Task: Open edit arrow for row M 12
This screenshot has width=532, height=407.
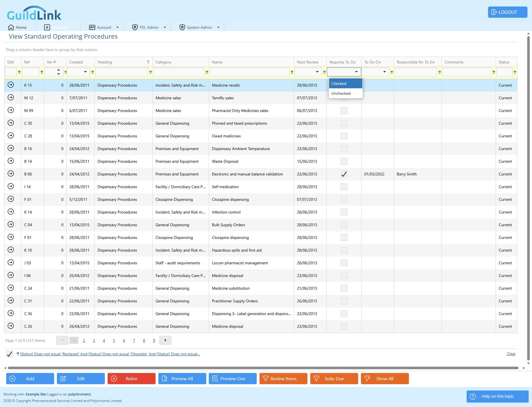Action: 11,97
